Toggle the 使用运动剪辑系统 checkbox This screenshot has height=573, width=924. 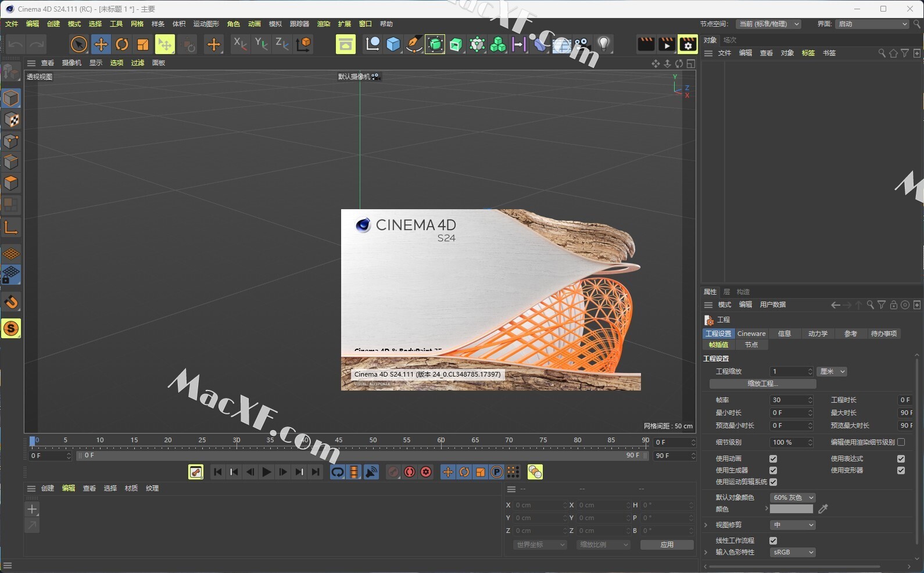773,482
